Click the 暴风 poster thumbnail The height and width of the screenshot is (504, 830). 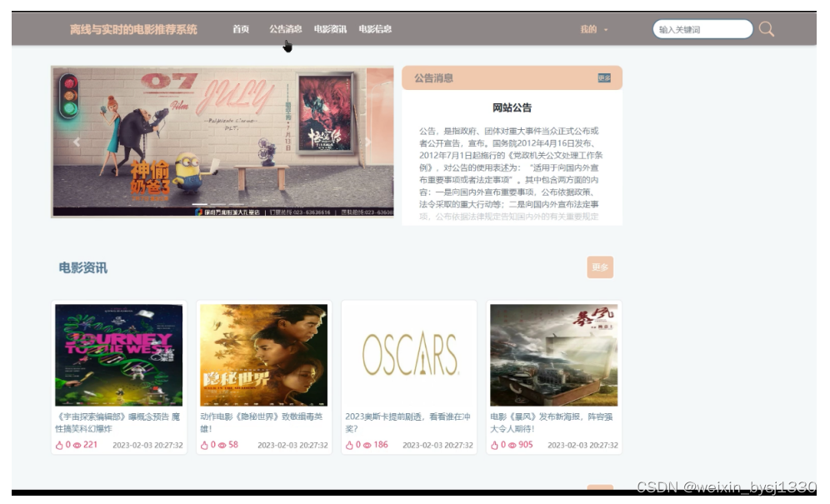pyautogui.click(x=553, y=355)
